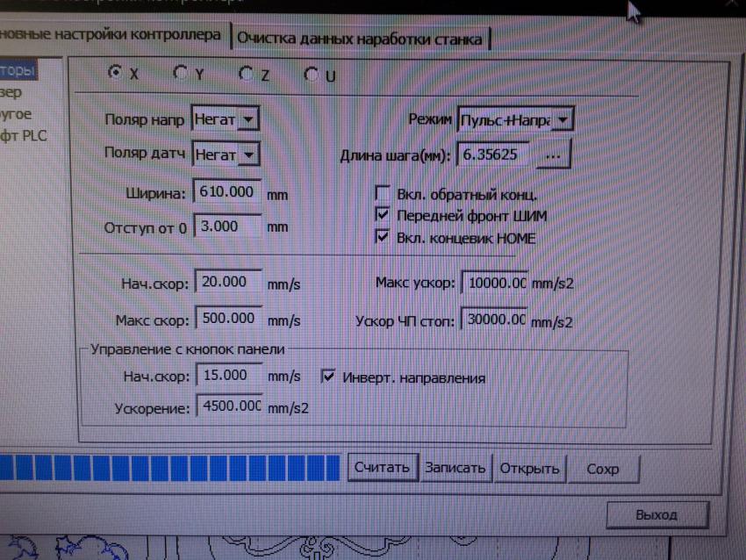Toggle the Инверт. направления checkbox
The height and width of the screenshot is (560, 746).
328,377
